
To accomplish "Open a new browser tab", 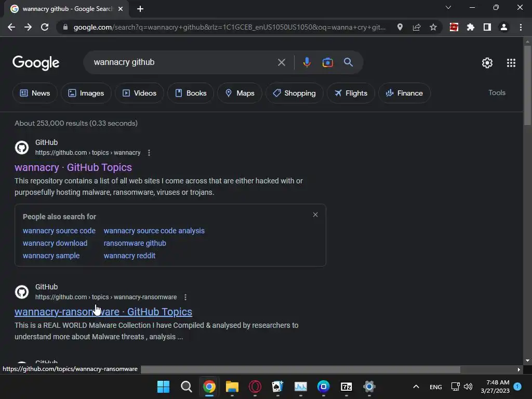I will 140,9.
